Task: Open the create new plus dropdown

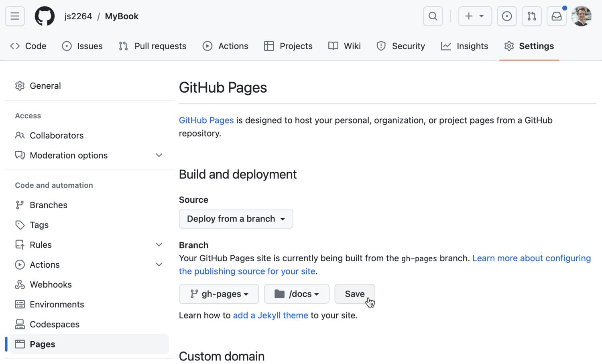Action: 475,16
